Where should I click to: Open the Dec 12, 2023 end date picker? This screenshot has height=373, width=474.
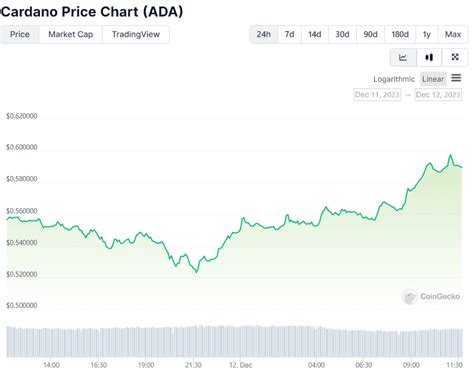coord(438,95)
